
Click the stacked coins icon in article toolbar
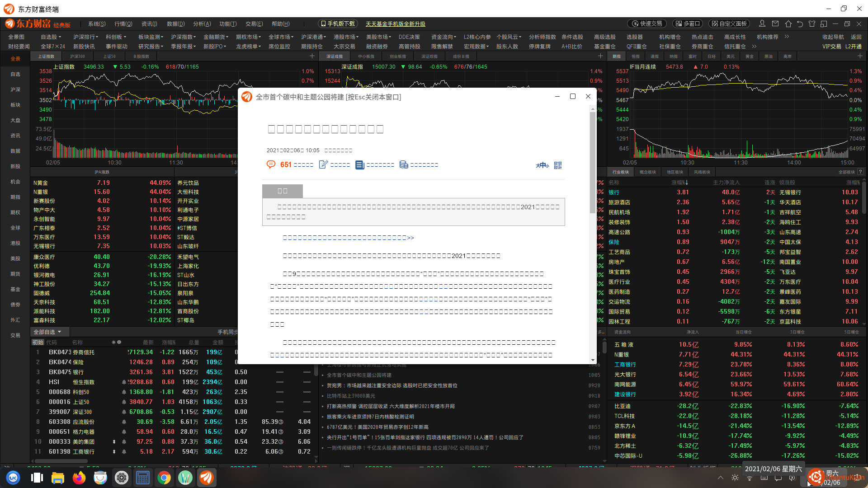[x=404, y=164]
